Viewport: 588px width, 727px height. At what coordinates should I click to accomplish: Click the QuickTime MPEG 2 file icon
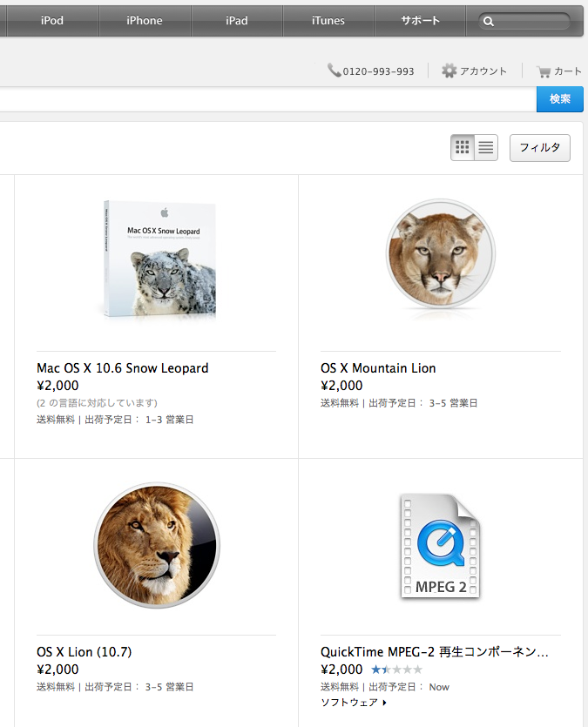point(440,546)
